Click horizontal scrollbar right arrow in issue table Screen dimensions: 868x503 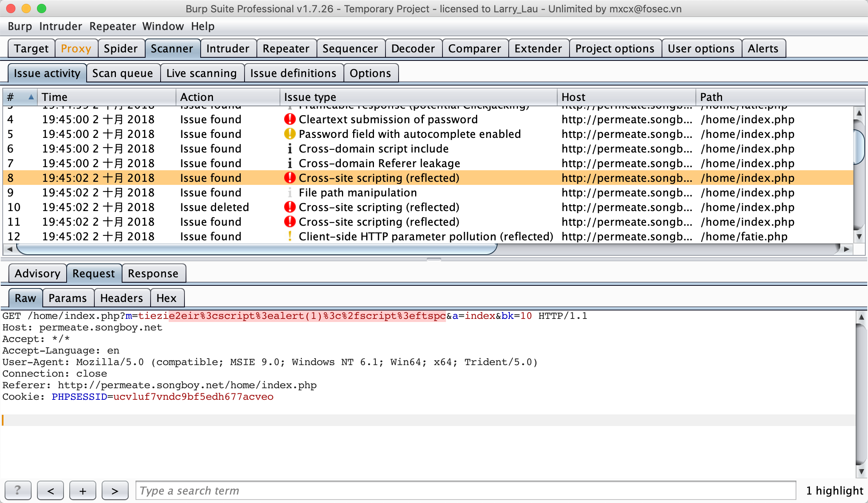tap(846, 249)
